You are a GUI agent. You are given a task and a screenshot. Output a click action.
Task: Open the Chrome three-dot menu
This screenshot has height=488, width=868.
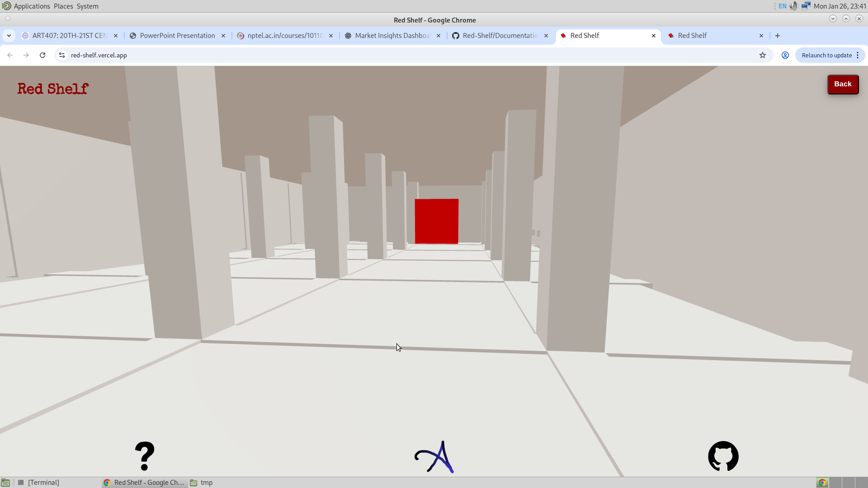[x=858, y=55]
